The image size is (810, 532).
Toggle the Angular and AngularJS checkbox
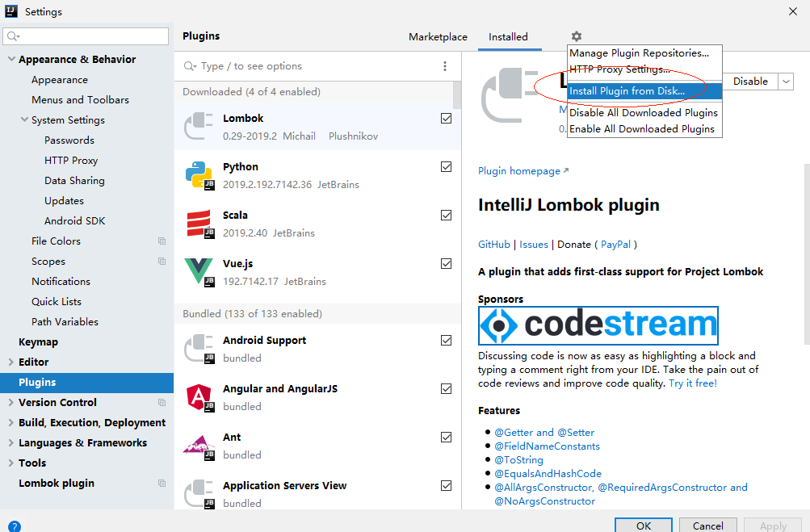click(x=447, y=389)
